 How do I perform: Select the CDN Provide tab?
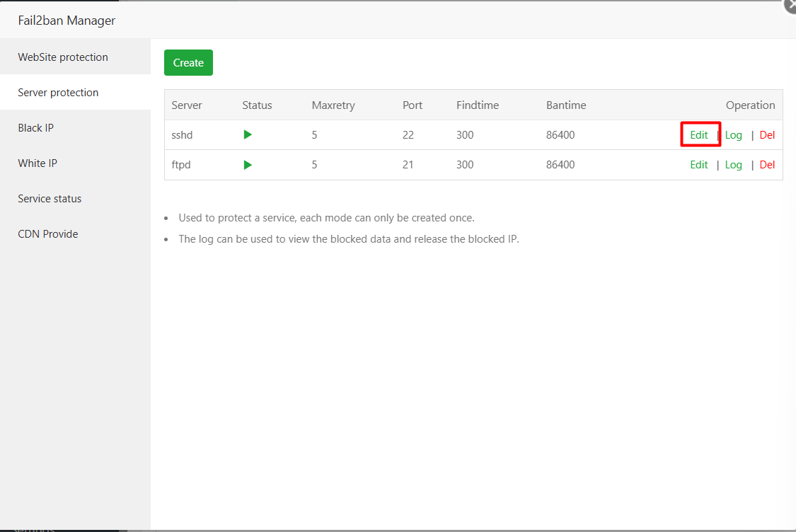[x=48, y=234]
